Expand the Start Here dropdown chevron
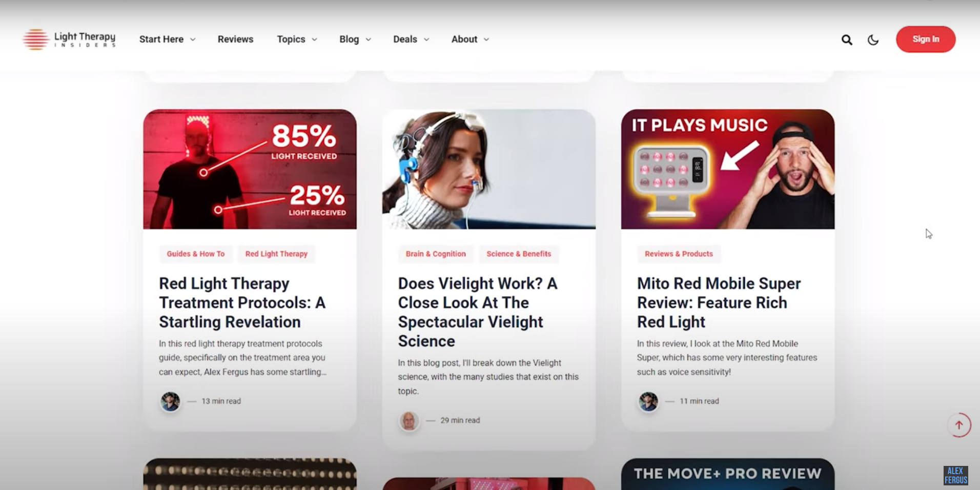980x490 pixels. point(193,39)
